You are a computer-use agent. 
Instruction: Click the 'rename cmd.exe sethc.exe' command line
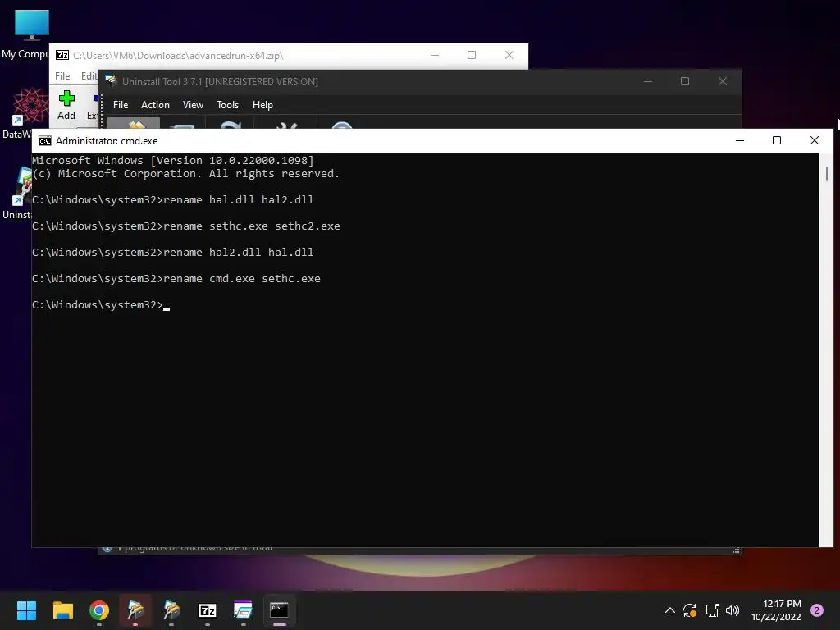pos(176,279)
